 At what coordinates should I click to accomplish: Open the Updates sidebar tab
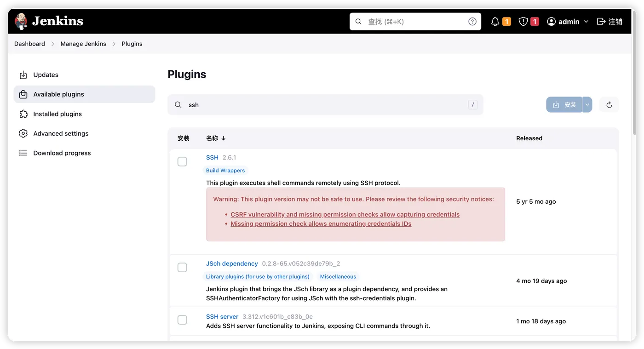coord(46,75)
